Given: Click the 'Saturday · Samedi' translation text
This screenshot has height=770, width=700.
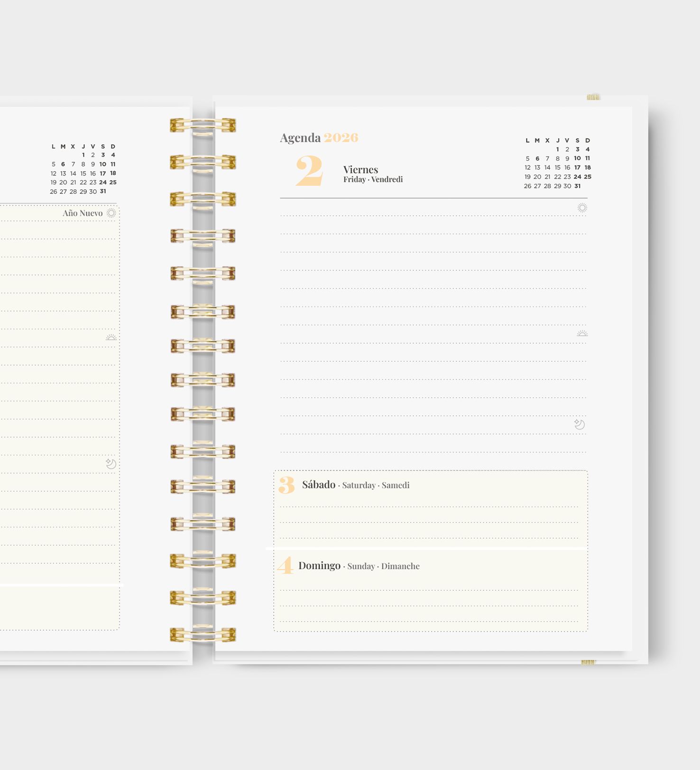Looking at the screenshot, I should (376, 485).
